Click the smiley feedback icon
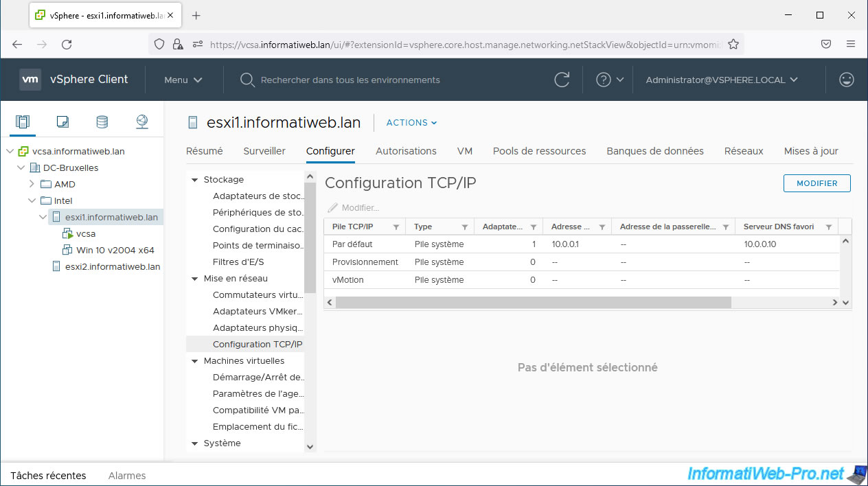Viewport: 868px width, 486px height. click(x=847, y=80)
